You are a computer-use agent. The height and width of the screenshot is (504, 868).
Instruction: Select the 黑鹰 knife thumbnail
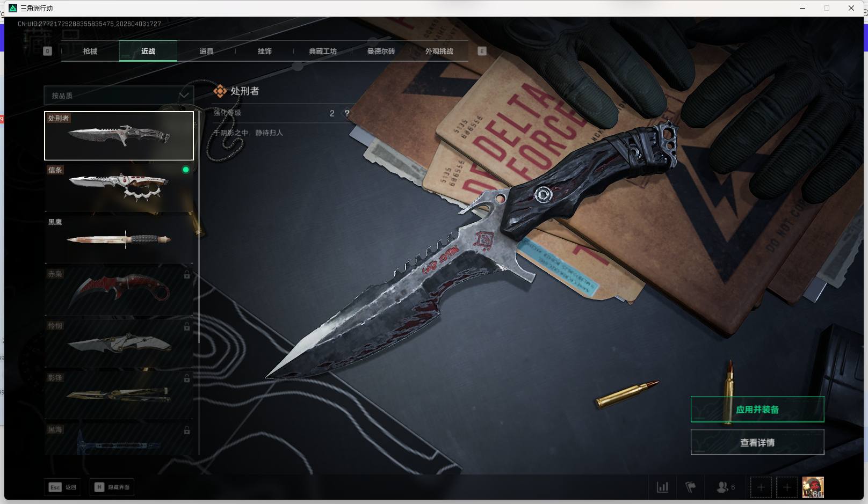pyautogui.click(x=119, y=239)
